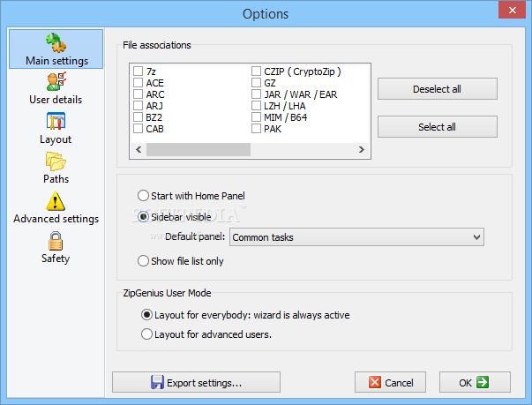Click the Export settings... button

(x=196, y=382)
